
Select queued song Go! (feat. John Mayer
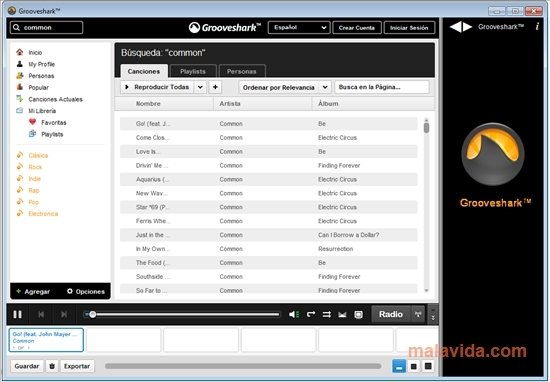pyautogui.click(x=46, y=340)
